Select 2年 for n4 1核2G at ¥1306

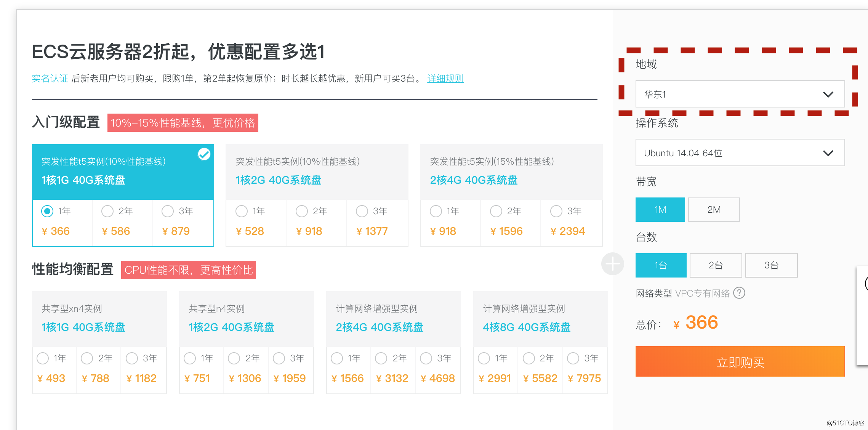tap(234, 358)
